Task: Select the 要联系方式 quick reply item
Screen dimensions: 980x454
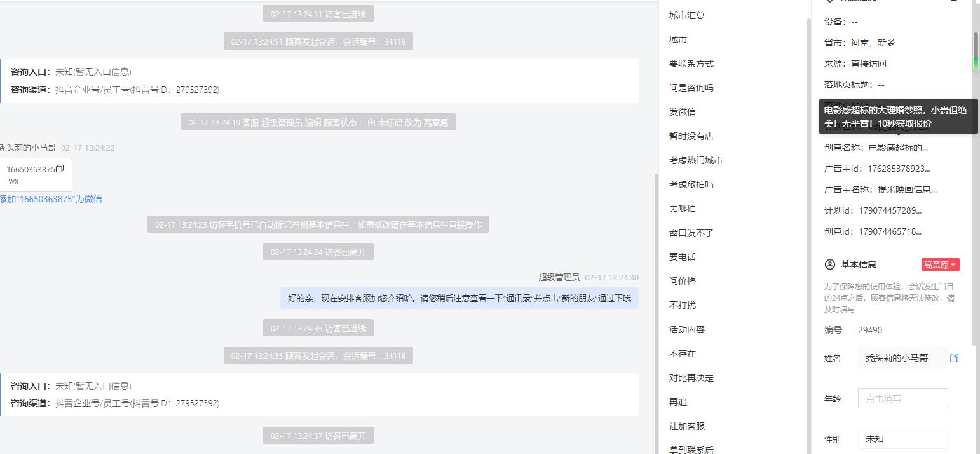Action: tap(691, 64)
